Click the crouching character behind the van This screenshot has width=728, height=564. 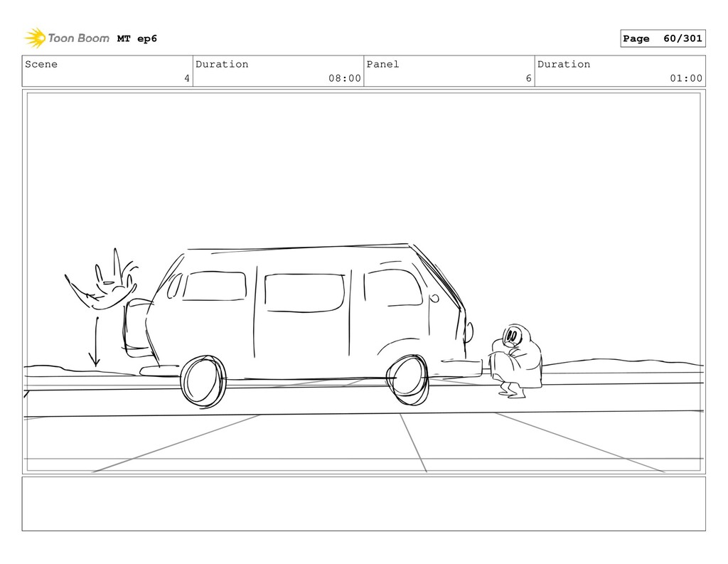point(515,361)
